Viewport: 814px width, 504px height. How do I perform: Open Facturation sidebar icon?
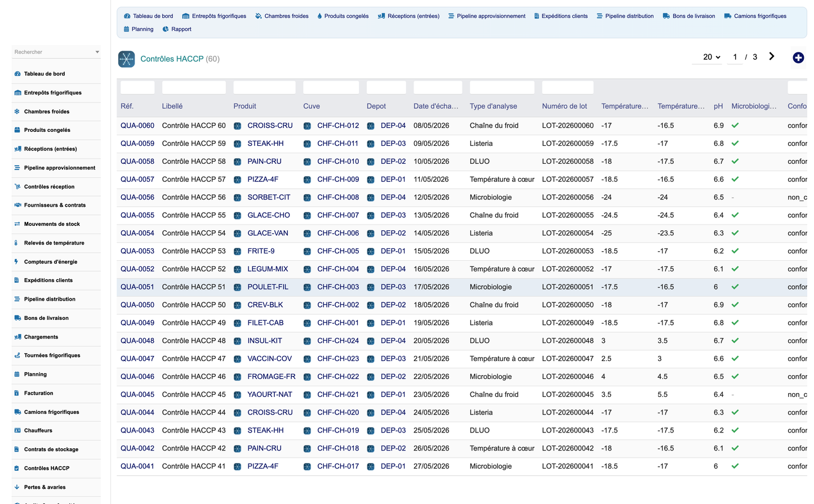click(x=17, y=394)
